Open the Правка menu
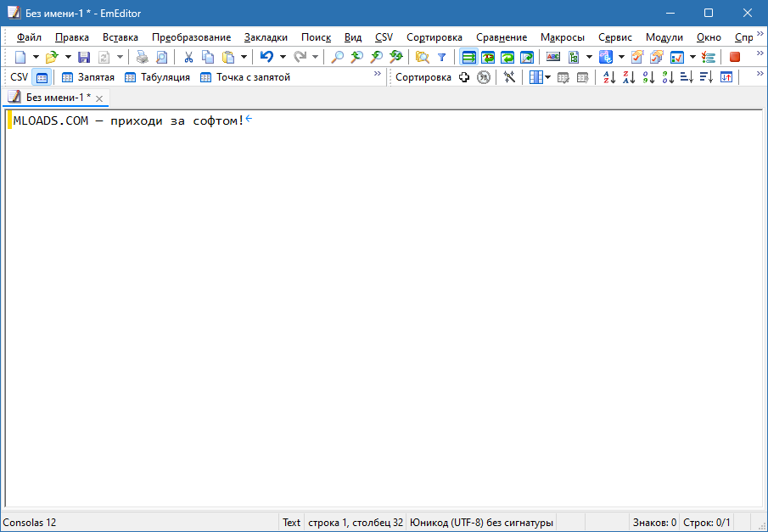 (72, 37)
